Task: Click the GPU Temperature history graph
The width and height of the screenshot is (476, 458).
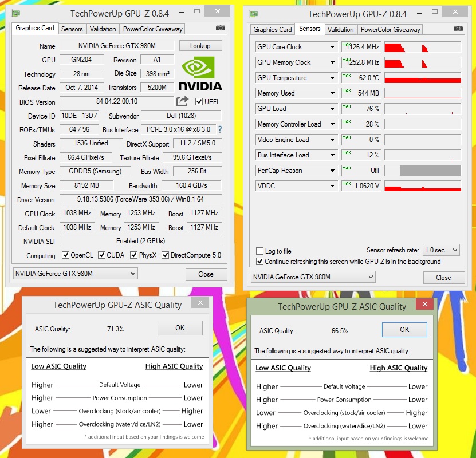Action: coord(423,78)
